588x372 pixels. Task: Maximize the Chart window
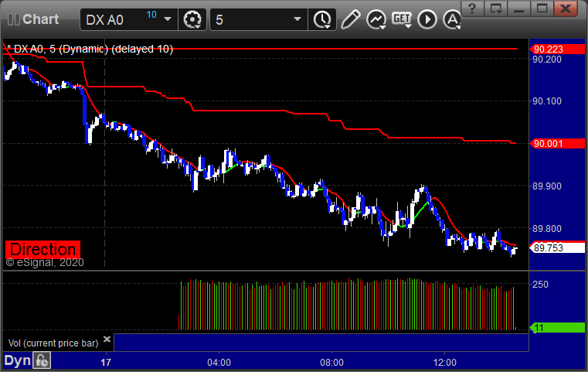click(542, 9)
